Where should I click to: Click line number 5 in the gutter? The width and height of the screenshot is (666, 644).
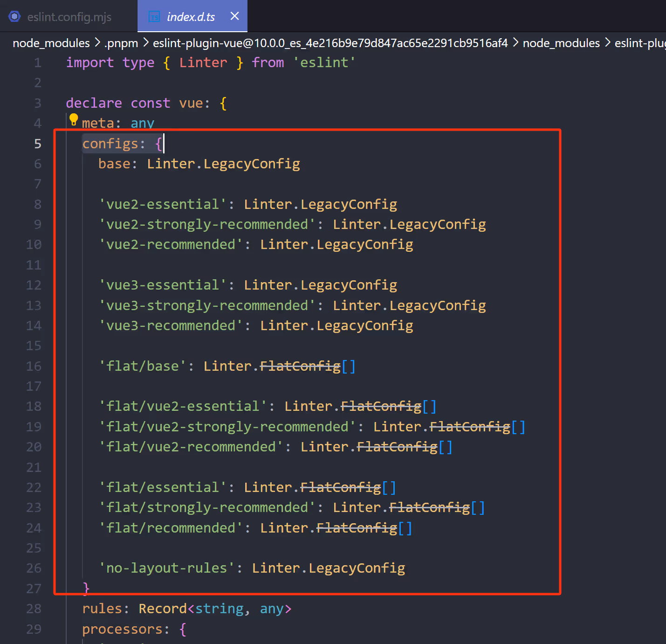pos(38,144)
